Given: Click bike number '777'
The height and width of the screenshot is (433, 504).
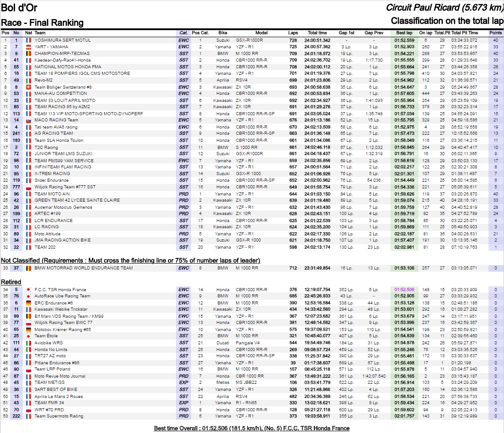Looking at the screenshot, I should point(16,187).
